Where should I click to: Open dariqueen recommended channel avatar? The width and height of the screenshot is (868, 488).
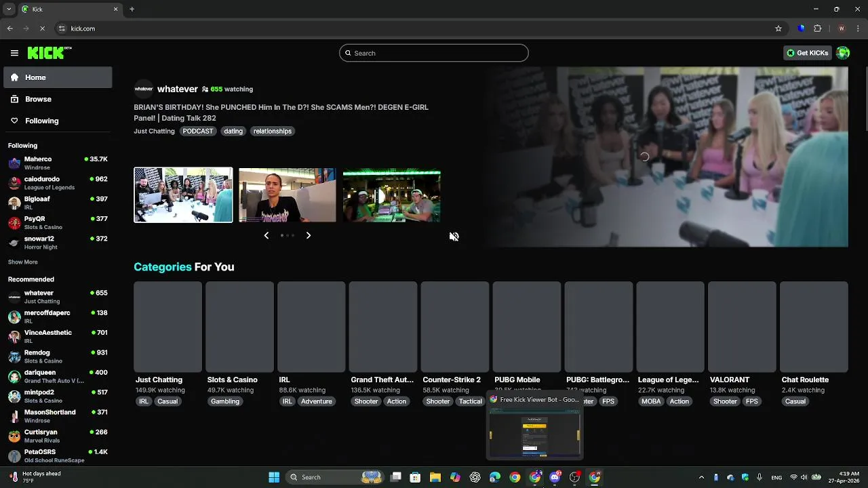(x=14, y=376)
